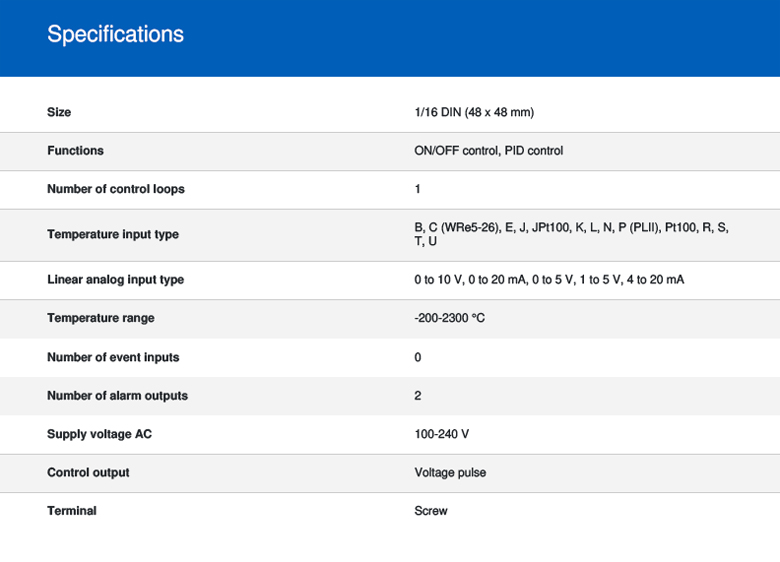
Task: Click the 0 to 10 V analog input value
Action: coord(548,280)
